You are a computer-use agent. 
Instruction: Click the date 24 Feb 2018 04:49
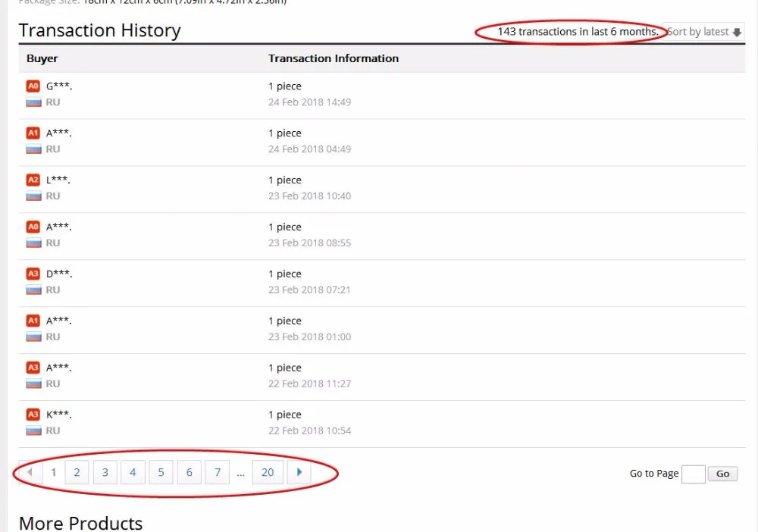coord(310,149)
